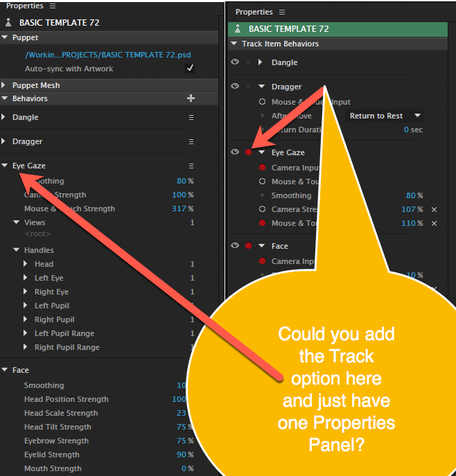Viewport: 456px width, 476px height.
Task: Expand Dangle in right panel
Action: (x=260, y=62)
